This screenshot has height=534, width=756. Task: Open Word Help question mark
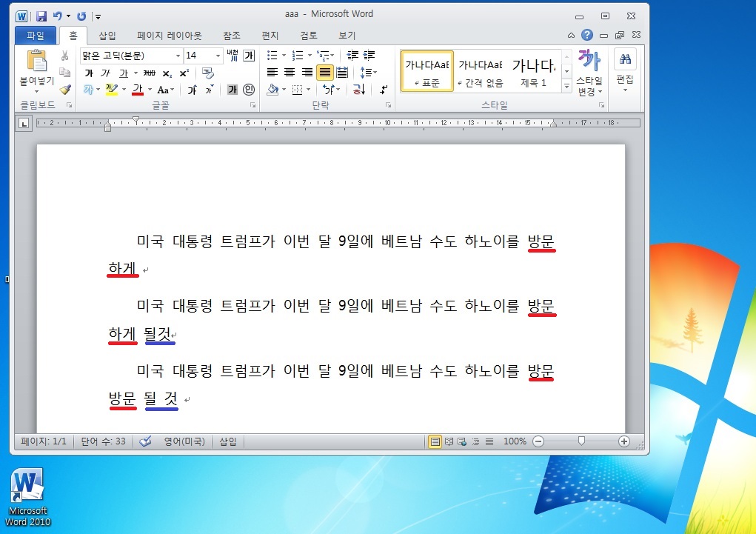coord(586,35)
